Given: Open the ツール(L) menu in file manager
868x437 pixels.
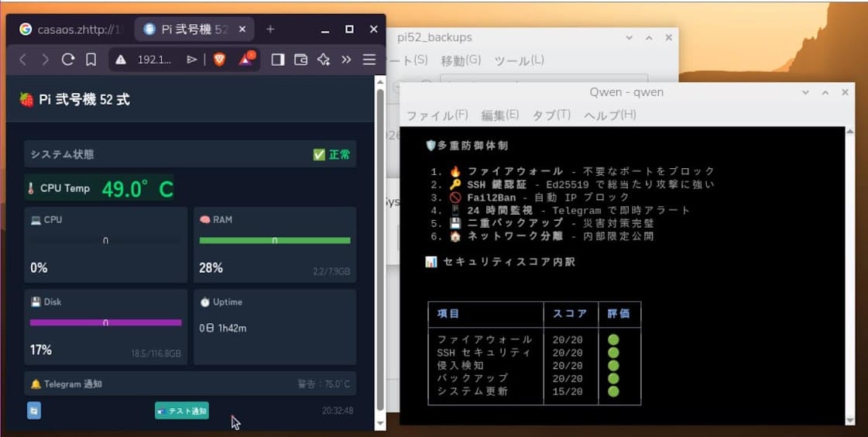Looking at the screenshot, I should (519, 60).
